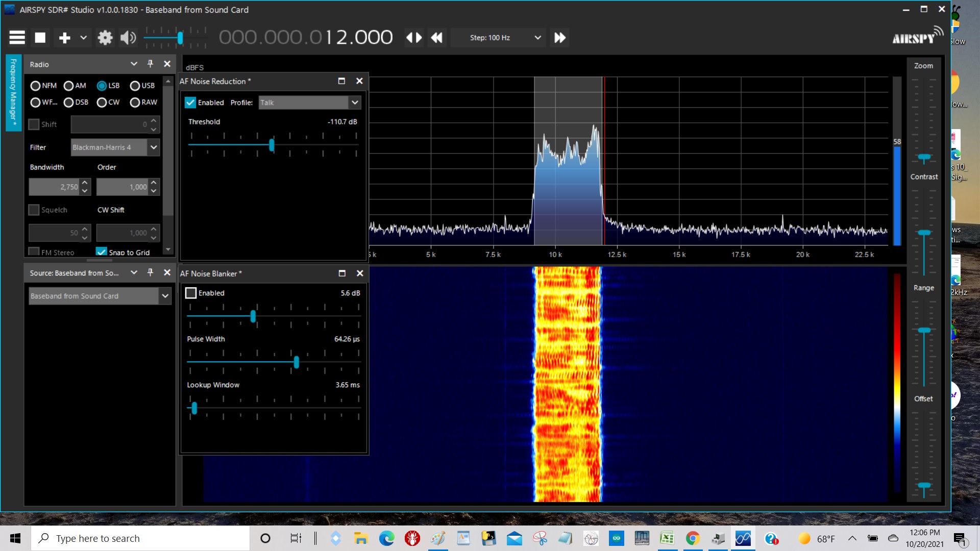The width and height of the screenshot is (980, 551).
Task: Click the fast-forward step-up arrows
Action: 560,37
